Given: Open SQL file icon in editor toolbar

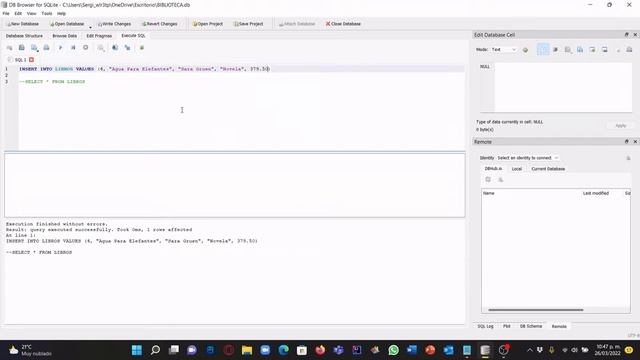Looking at the screenshot, I should point(22,48).
